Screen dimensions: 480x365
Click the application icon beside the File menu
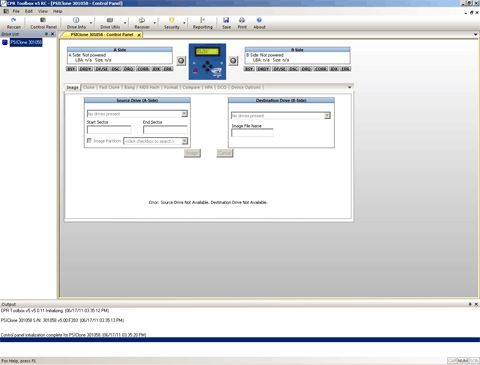coord(6,11)
